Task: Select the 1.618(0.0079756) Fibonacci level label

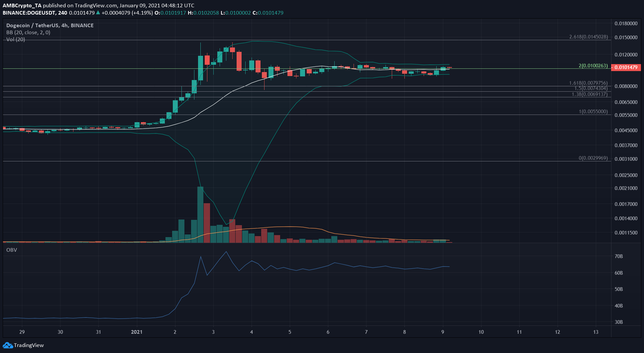Action: tap(589, 83)
